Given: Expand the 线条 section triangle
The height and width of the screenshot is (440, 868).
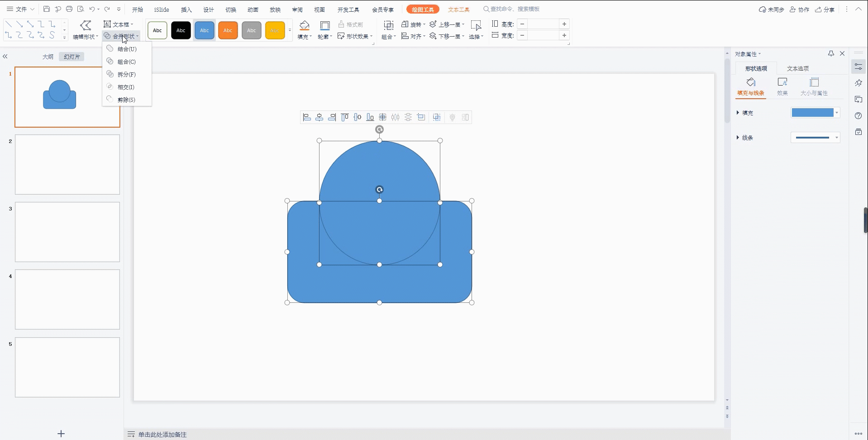Looking at the screenshot, I should click(738, 138).
